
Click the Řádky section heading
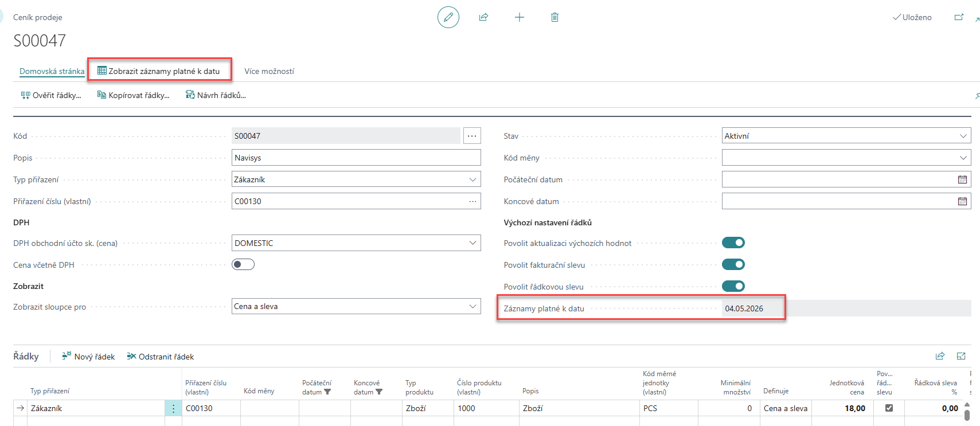pos(26,356)
